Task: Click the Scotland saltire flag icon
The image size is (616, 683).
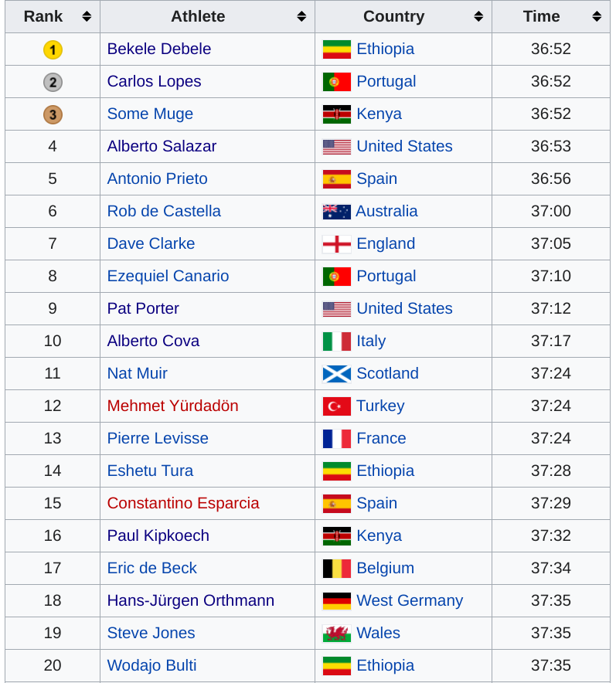Action: pyautogui.click(x=337, y=374)
